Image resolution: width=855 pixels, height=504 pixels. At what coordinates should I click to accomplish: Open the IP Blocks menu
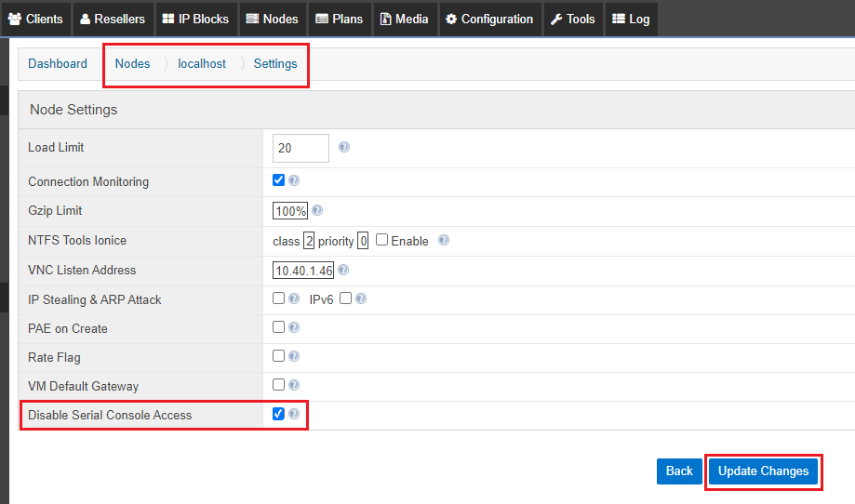click(x=194, y=19)
